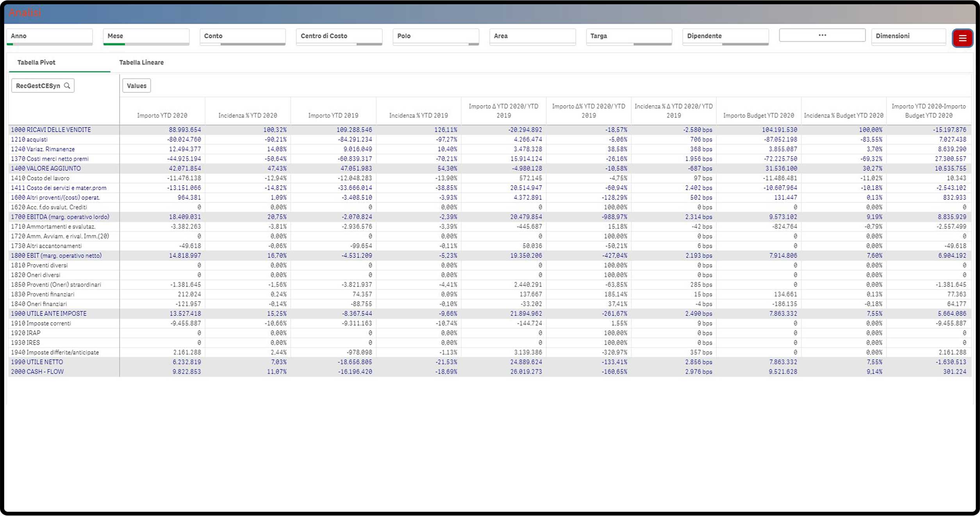This screenshot has height=516, width=980.
Task: Expand the Centro di Costo filter
Action: click(339, 36)
